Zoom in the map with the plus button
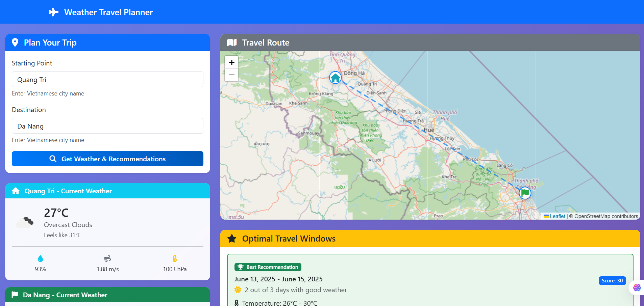The height and width of the screenshot is (306, 644). (x=231, y=62)
